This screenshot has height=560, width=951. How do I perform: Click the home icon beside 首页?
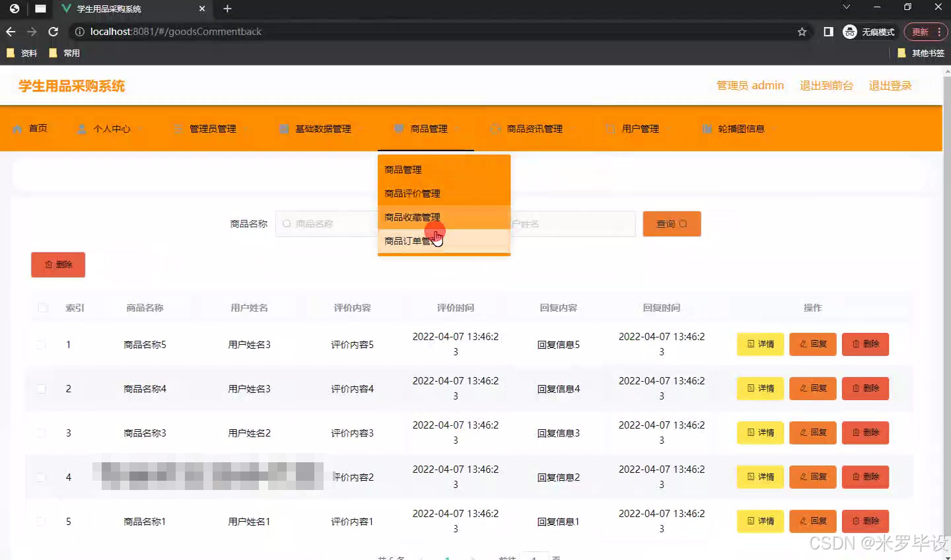tap(18, 128)
